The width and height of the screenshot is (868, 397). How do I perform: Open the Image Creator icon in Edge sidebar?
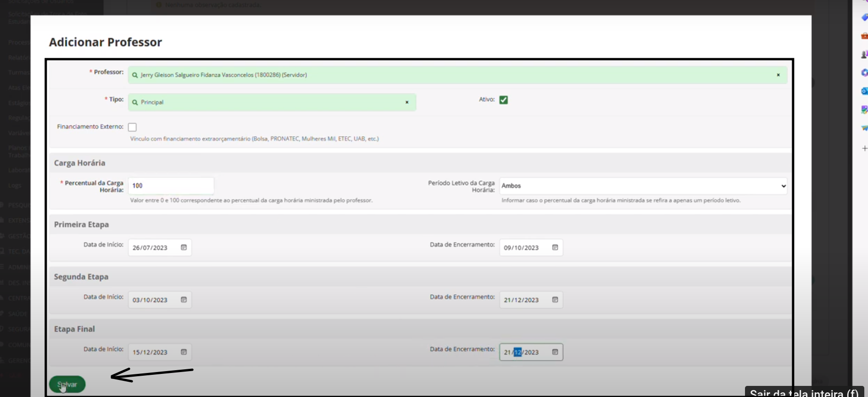[x=864, y=110]
